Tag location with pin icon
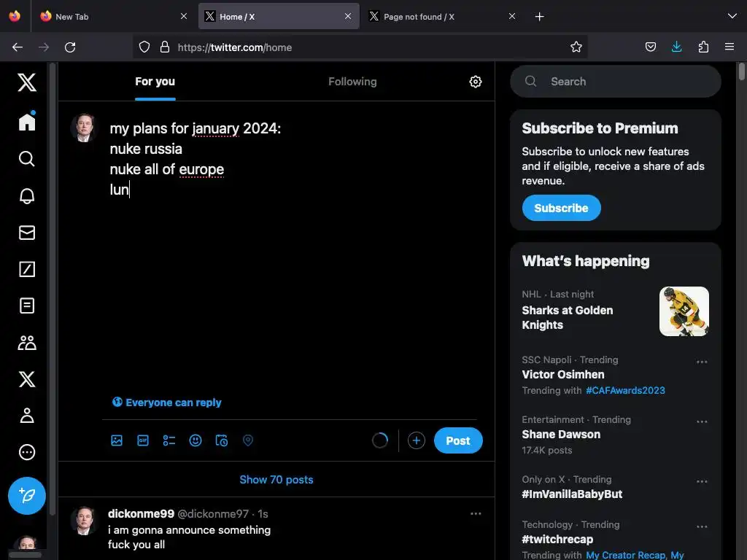747x560 pixels. click(x=248, y=440)
